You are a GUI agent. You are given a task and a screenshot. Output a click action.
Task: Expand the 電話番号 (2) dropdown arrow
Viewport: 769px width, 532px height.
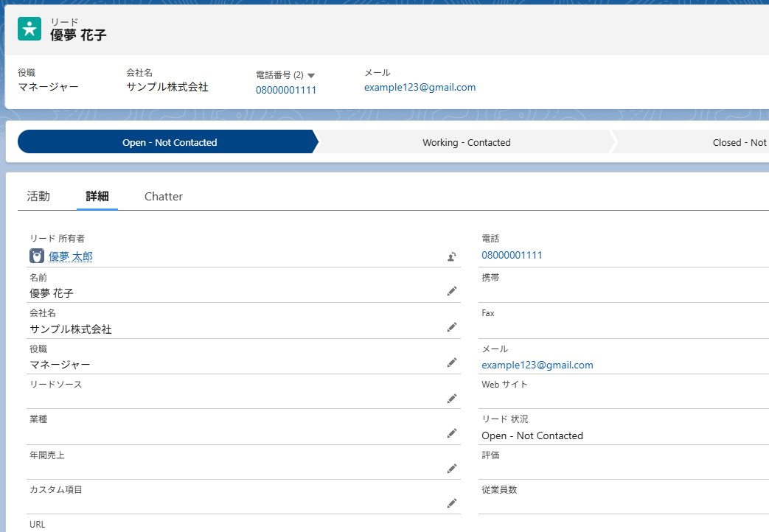pos(311,75)
